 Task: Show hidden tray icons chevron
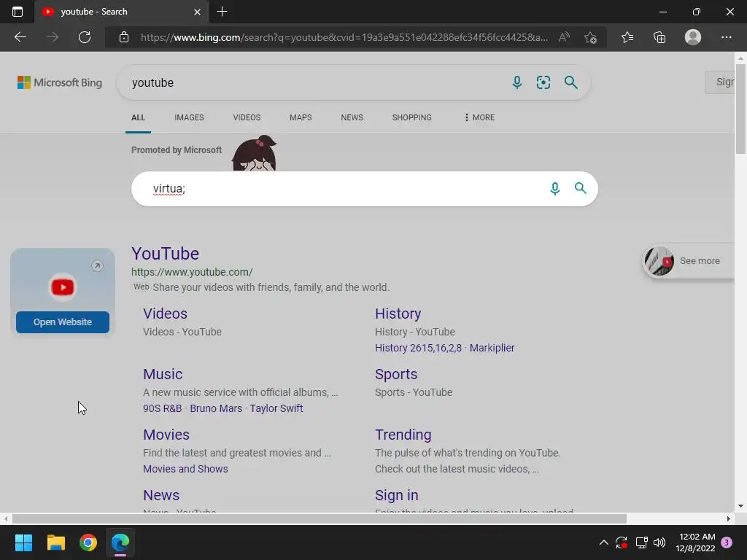click(603, 542)
